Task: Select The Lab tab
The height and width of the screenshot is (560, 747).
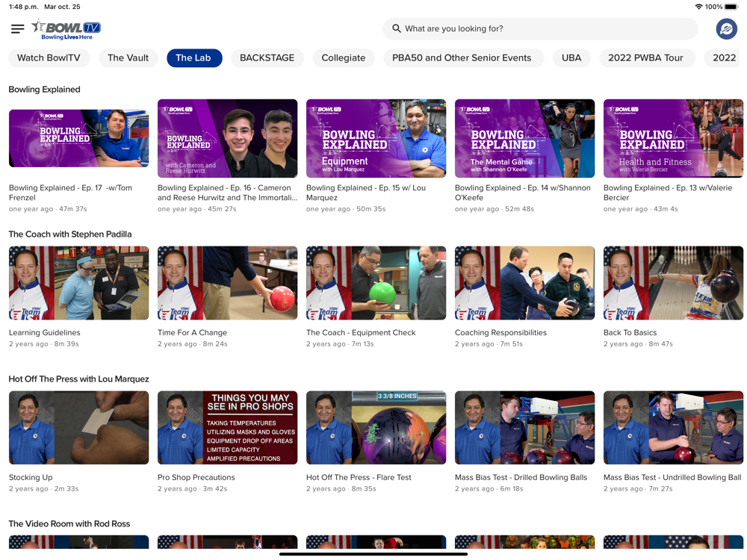Action: [193, 57]
